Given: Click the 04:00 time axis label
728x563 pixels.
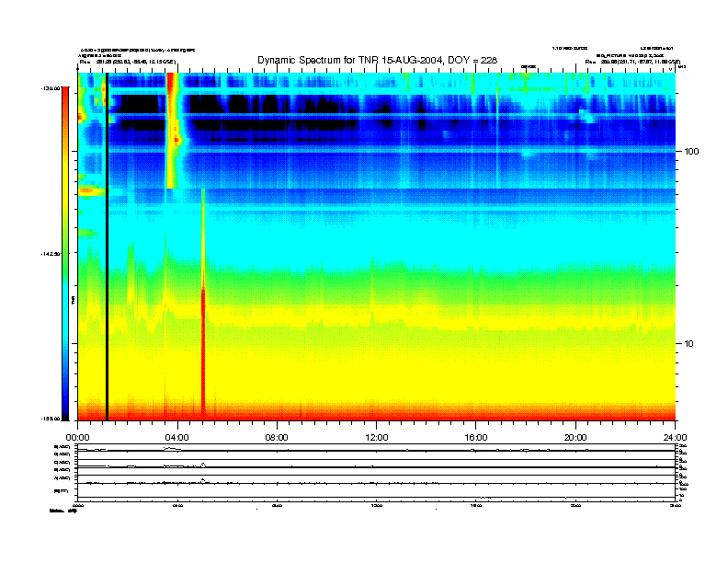Looking at the screenshot, I should [177, 438].
